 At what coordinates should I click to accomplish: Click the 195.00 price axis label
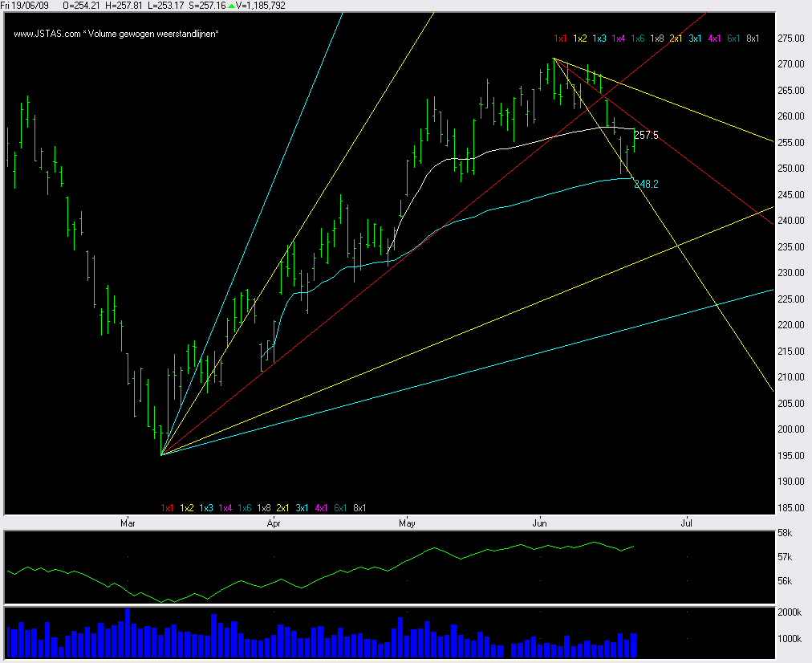791,456
